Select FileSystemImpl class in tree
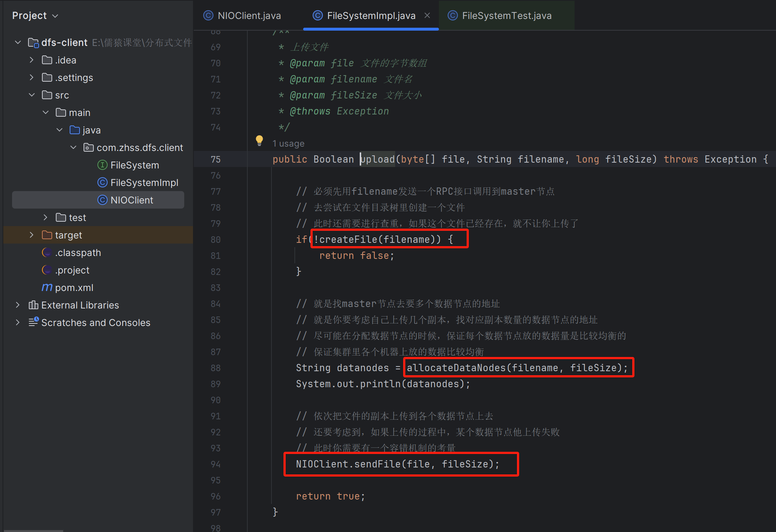 [144, 183]
